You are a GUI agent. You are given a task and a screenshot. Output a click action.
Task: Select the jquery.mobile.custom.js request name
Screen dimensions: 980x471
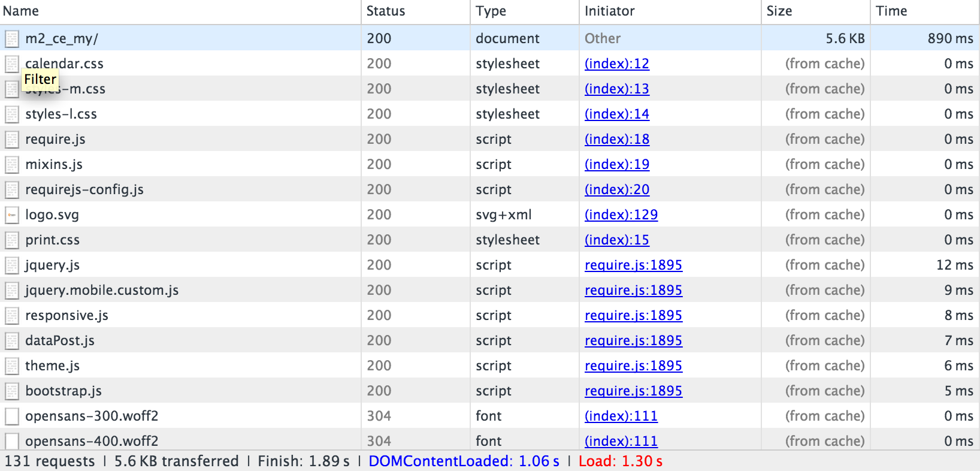102,290
